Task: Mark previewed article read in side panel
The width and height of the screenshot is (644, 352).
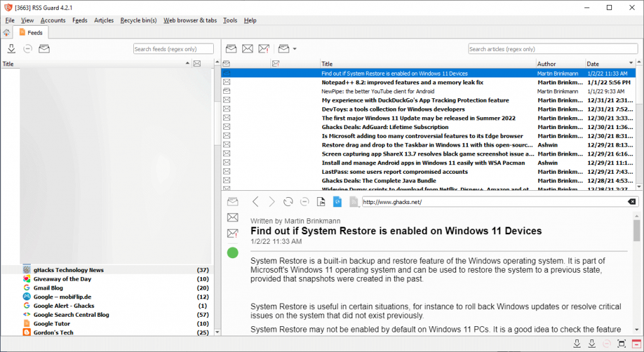Action: click(x=233, y=202)
